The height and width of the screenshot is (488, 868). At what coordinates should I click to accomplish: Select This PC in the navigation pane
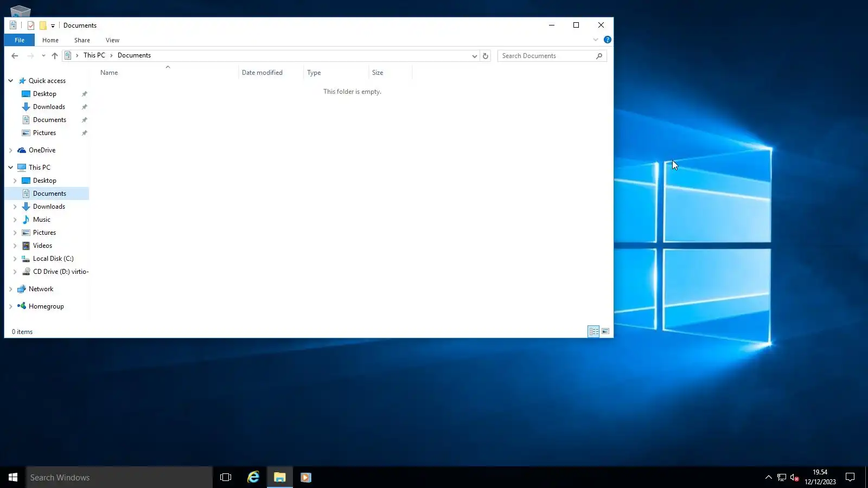tap(40, 168)
